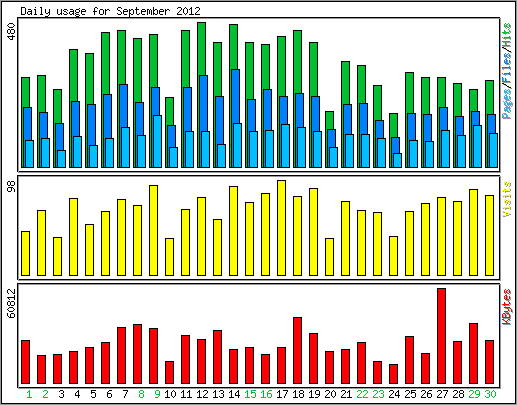The image size is (517, 405).
Task: Click the red KBytes bar for day 18
Action: [x=297, y=350]
